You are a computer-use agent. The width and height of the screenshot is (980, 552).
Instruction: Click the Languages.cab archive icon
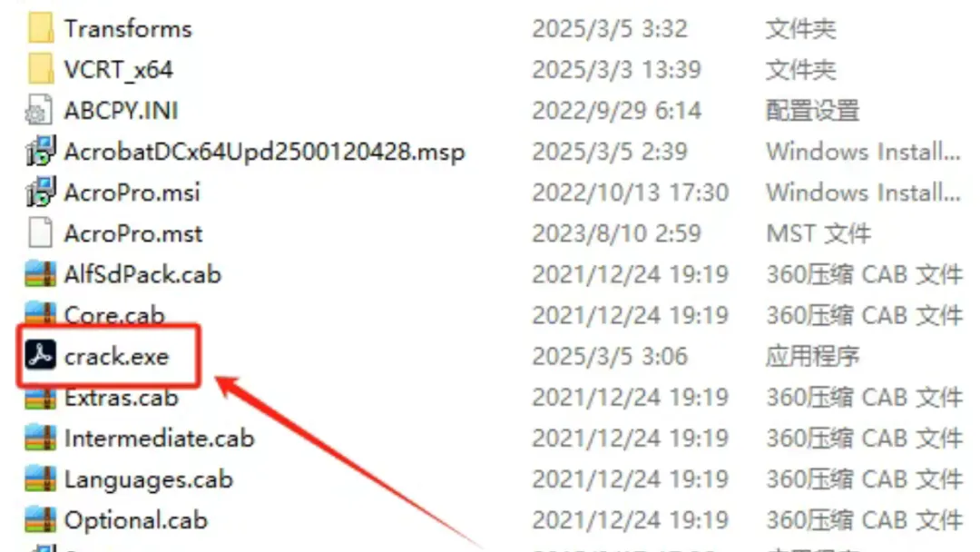tap(41, 478)
